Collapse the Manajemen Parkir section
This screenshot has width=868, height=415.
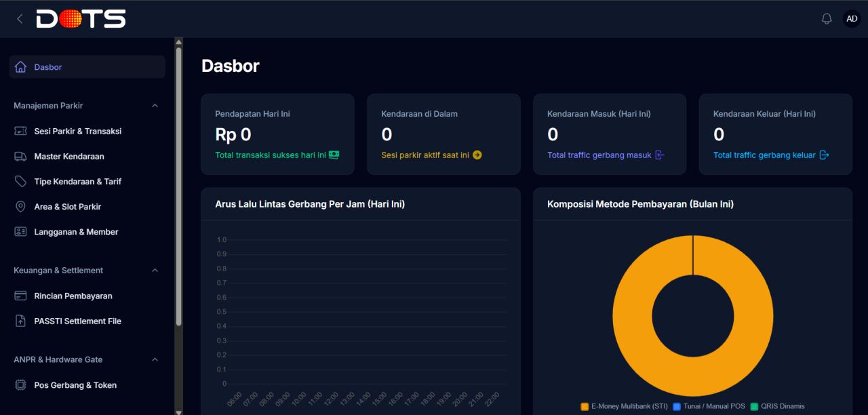[x=155, y=106]
